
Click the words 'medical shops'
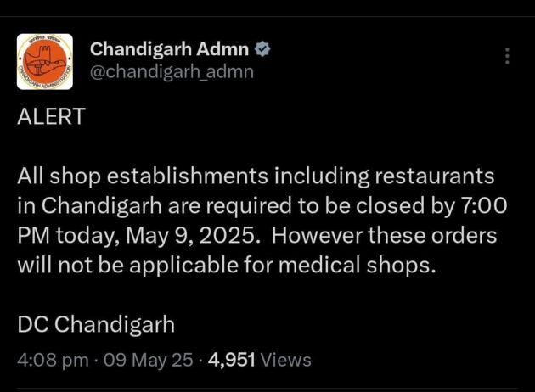[364, 264]
